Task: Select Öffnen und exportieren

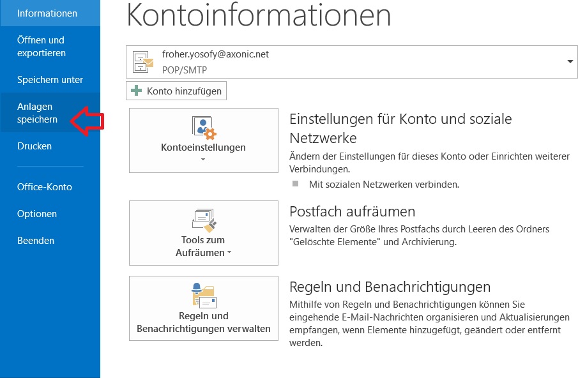Action: (50, 47)
